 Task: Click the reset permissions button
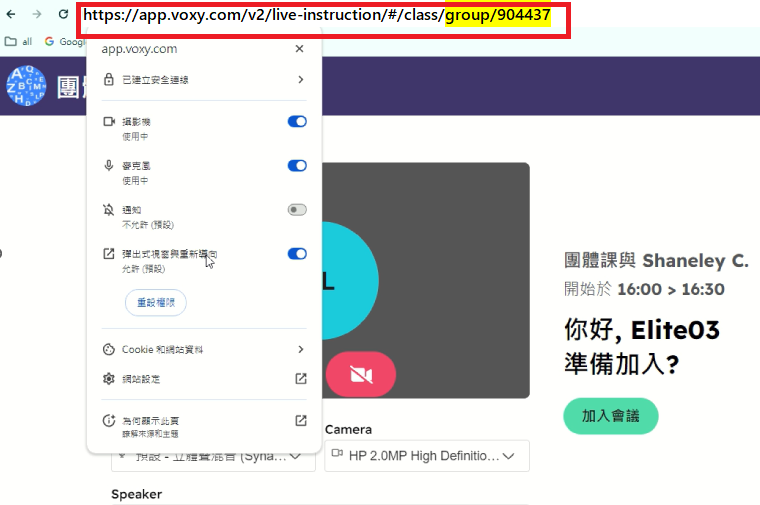click(156, 303)
